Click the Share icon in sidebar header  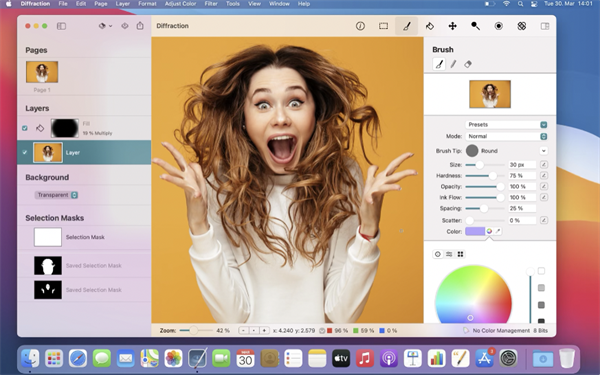140,26
